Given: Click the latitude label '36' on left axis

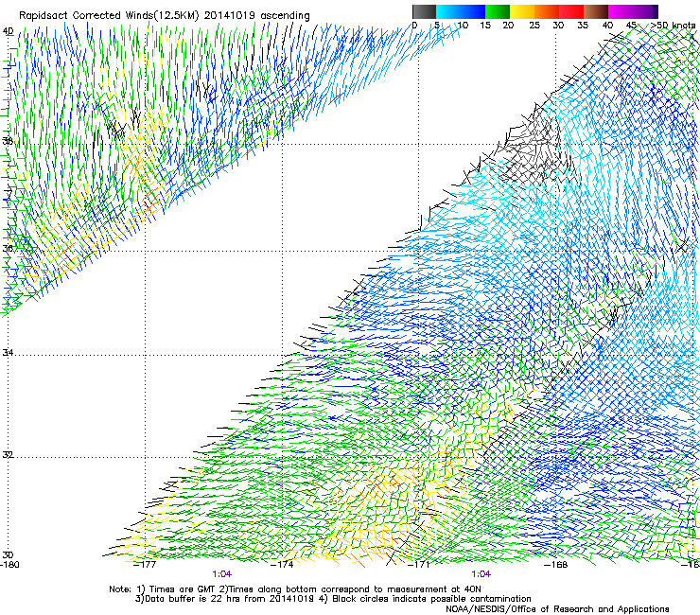Looking at the screenshot, I should click(9, 248).
